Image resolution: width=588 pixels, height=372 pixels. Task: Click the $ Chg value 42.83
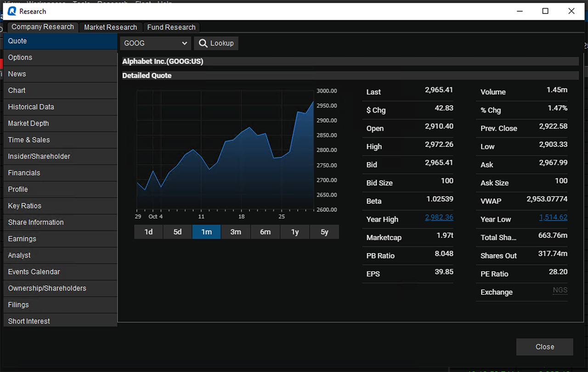444,108
